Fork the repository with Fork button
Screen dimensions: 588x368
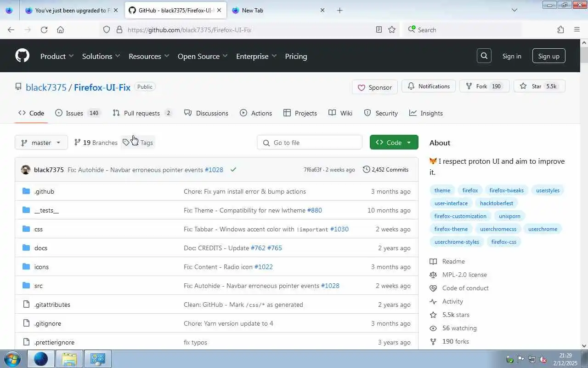[484, 86]
